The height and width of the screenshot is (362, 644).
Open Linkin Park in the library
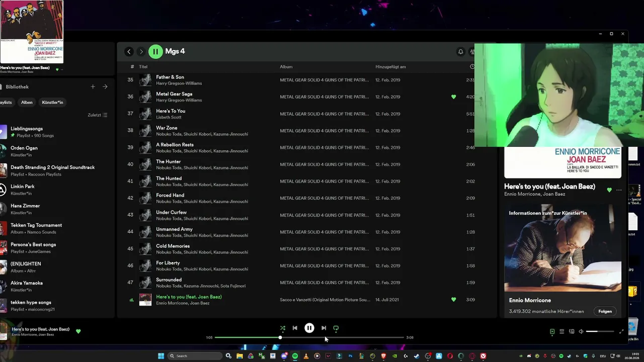[54, 190]
